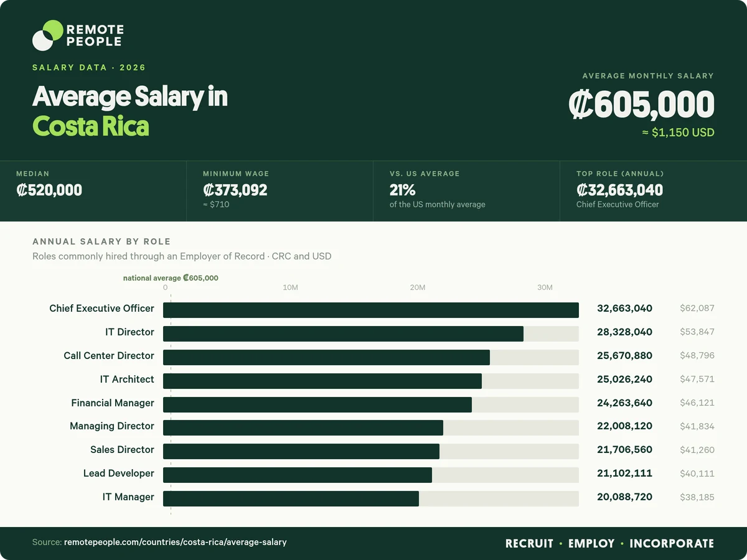This screenshot has width=747, height=560.
Task: Click 'AVERAGE MONTHLY SALARY' label
Action: click(648, 76)
